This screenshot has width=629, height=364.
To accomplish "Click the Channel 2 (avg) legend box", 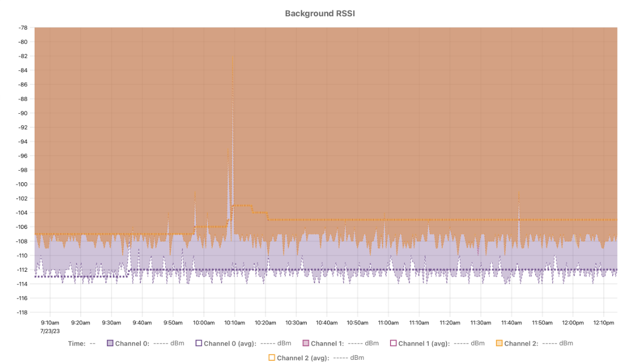I will [x=272, y=358].
